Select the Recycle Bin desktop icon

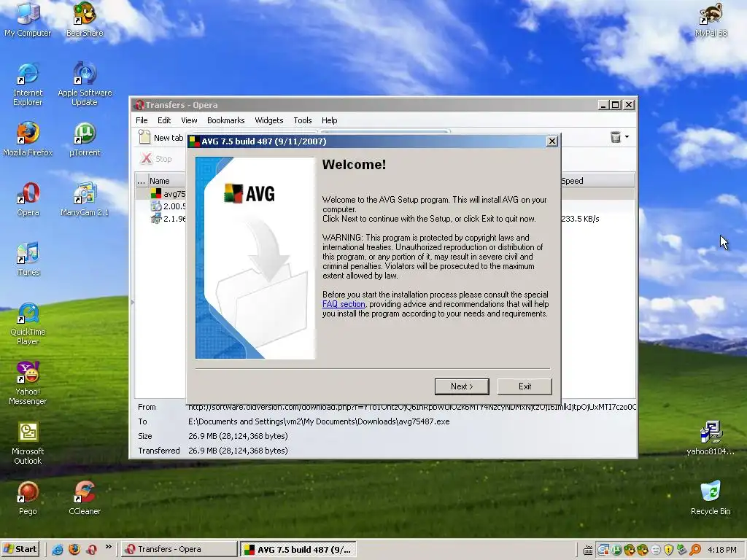click(711, 498)
